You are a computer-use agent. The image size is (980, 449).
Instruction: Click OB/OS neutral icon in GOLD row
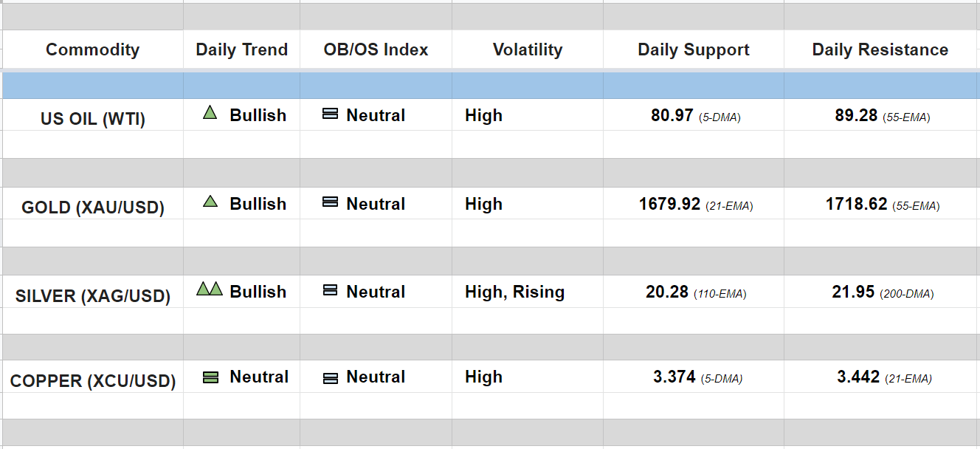(x=331, y=202)
